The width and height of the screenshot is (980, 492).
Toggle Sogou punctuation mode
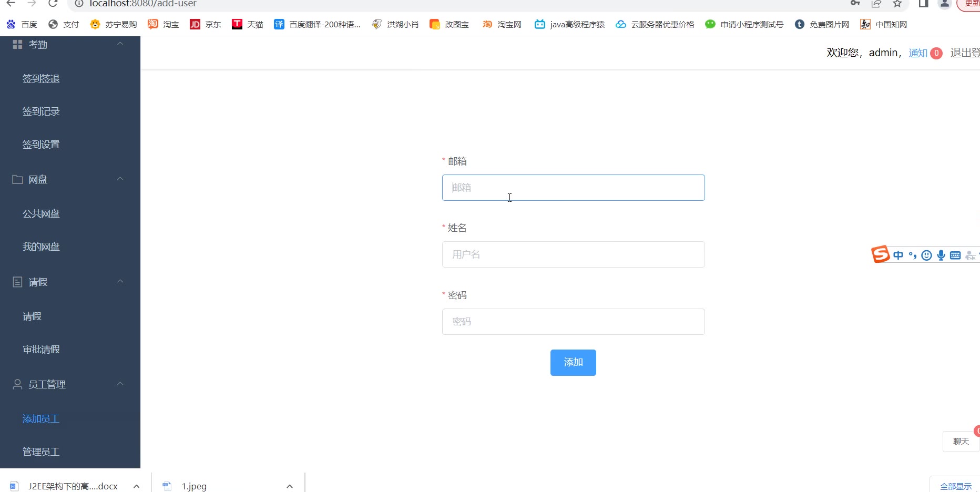pos(913,255)
